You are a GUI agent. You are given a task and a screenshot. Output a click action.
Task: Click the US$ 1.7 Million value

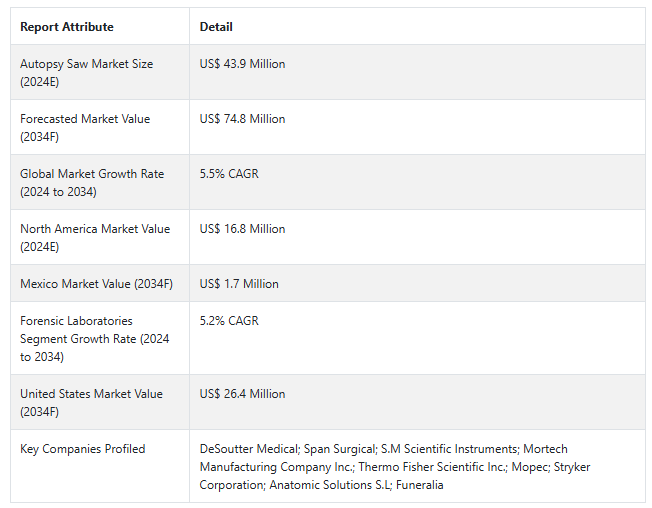coord(239,284)
